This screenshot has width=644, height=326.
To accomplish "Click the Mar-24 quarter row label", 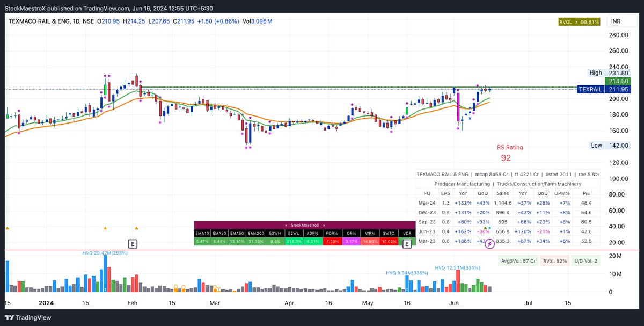I will [x=427, y=203].
